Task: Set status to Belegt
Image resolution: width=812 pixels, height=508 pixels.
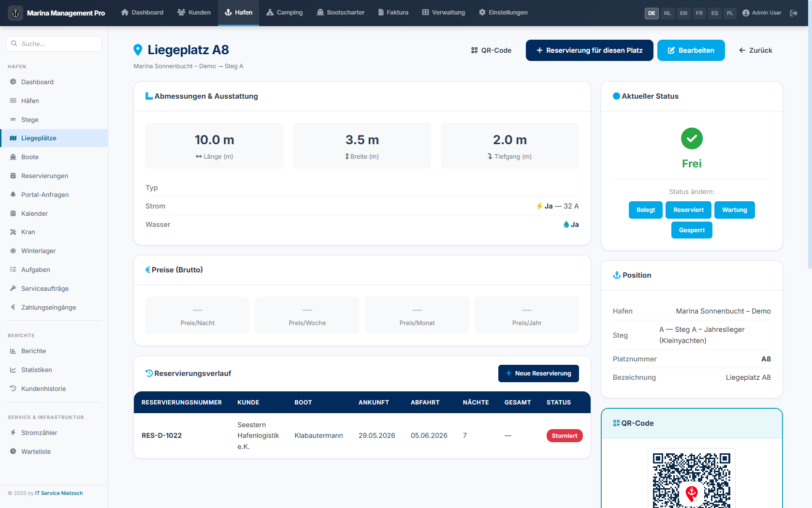Action: click(x=646, y=210)
